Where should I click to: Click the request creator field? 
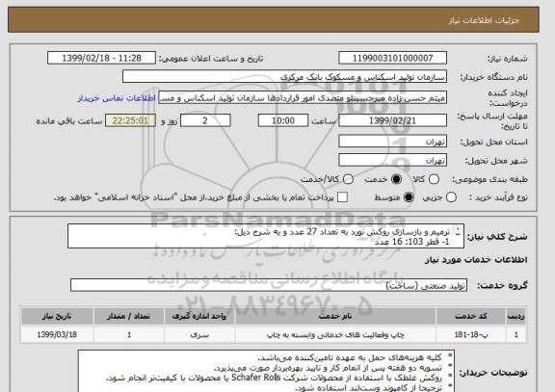tap(303, 98)
